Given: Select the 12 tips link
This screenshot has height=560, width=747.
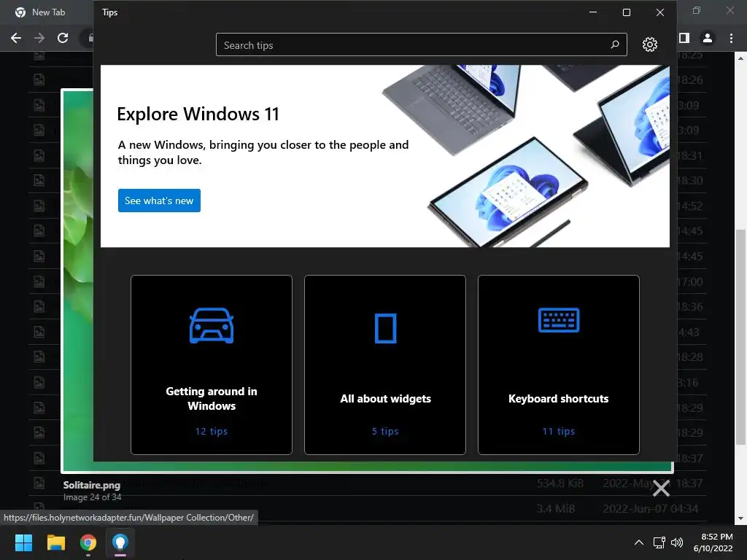Looking at the screenshot, I should coord(212,431).
